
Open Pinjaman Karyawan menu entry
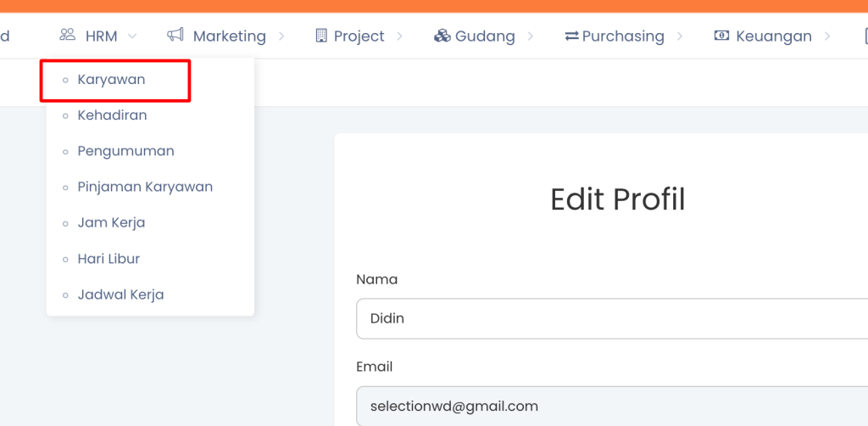click(145, 187)
